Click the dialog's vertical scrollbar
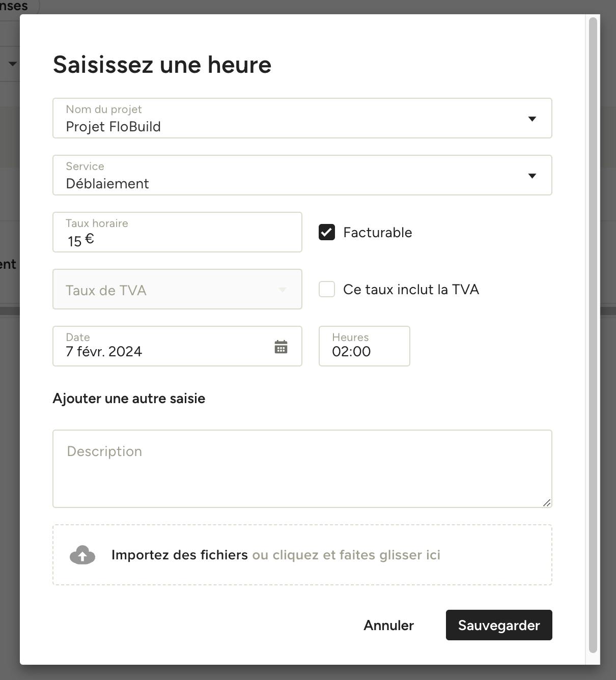The image size is (616, 680). pyautogui.click(x=593, y=335)
